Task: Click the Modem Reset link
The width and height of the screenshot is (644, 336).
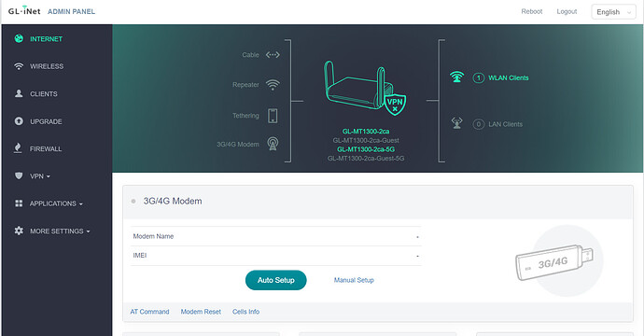Action: [201, 312]
